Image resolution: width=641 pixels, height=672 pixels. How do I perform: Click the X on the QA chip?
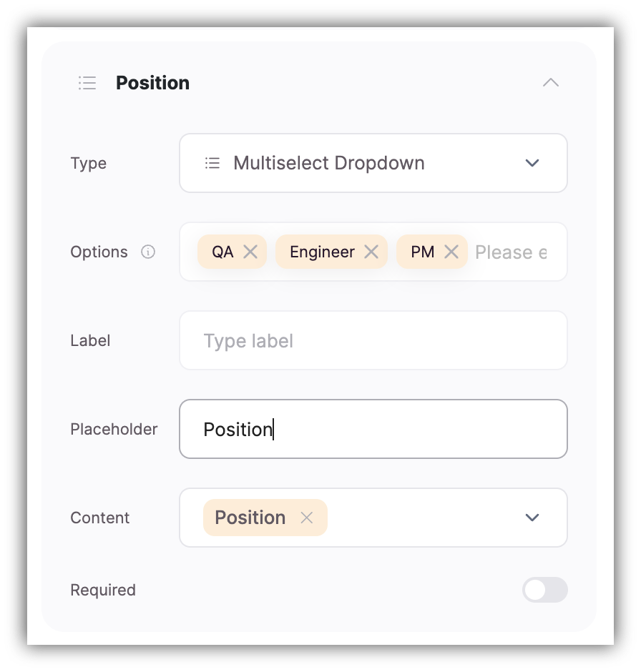250,252
